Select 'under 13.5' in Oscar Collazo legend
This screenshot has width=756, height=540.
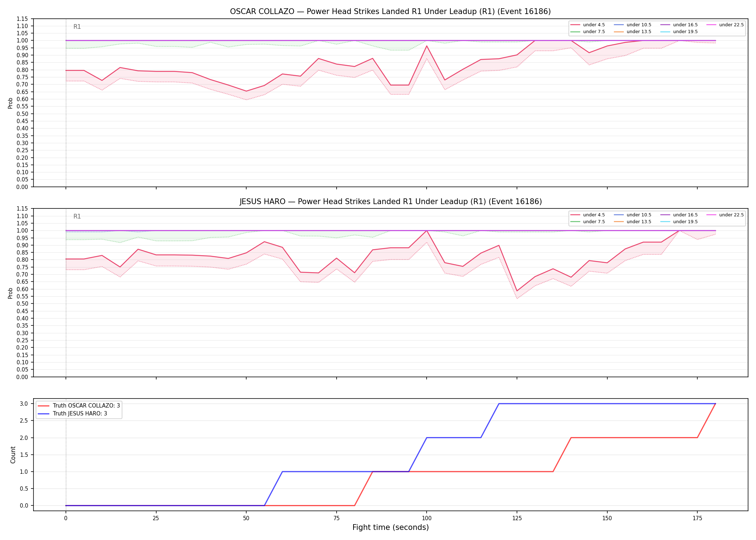[x=633, y=32]
